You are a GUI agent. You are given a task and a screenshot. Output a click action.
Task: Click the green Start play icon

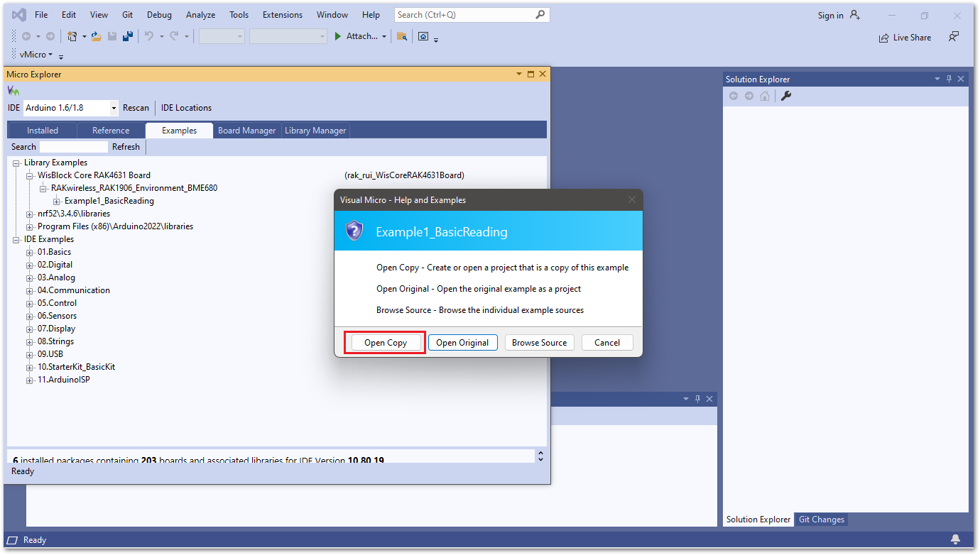338,36
